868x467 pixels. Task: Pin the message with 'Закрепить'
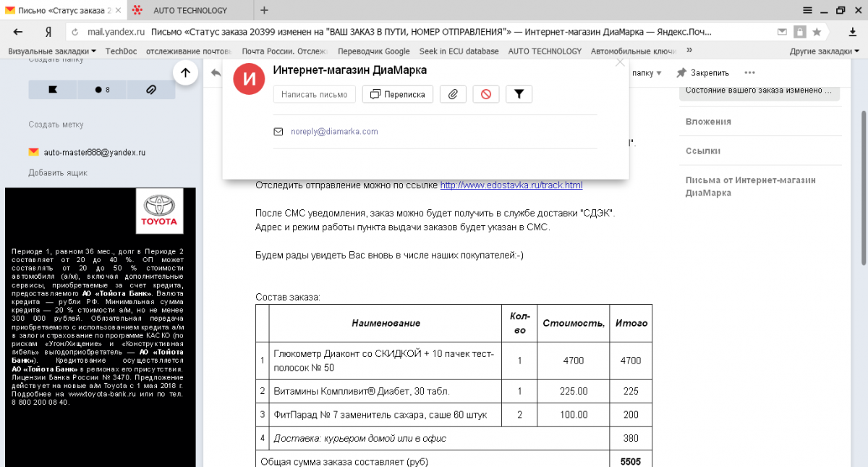(x=703, y=73)
